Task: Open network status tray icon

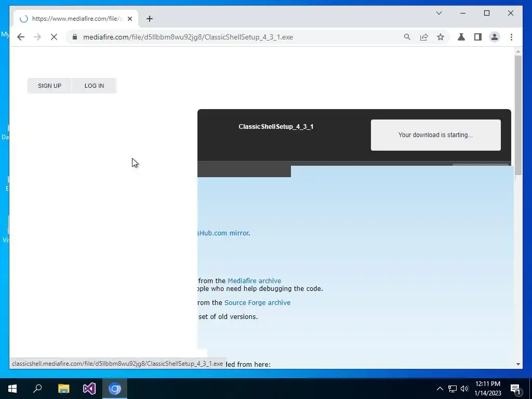Action: coord(453,389)
